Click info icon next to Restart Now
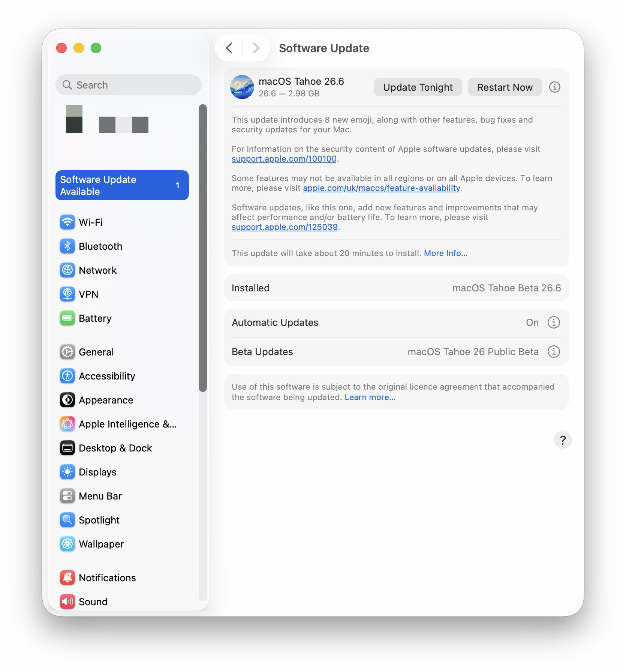Viewport: 626px width, 672px height. (x=554, y=87)
